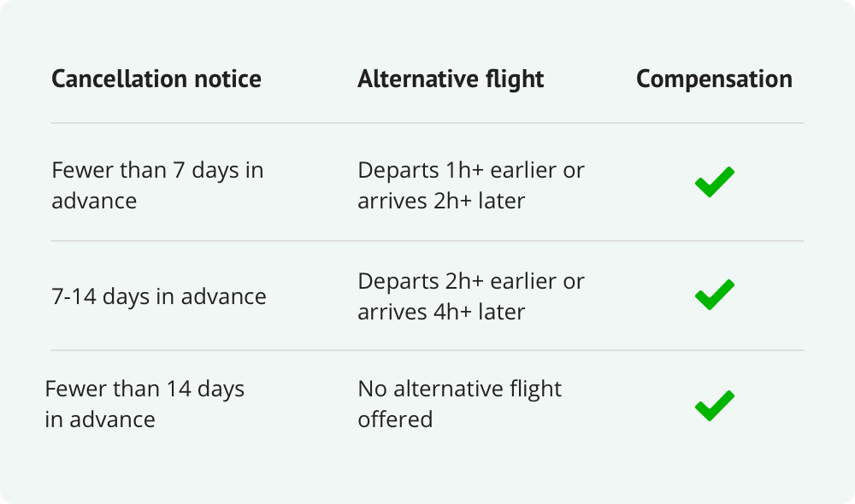Click the "Departs 2h+ earlier or" text
The width and height of the screenshot is (855, 504).
[471, 281]
